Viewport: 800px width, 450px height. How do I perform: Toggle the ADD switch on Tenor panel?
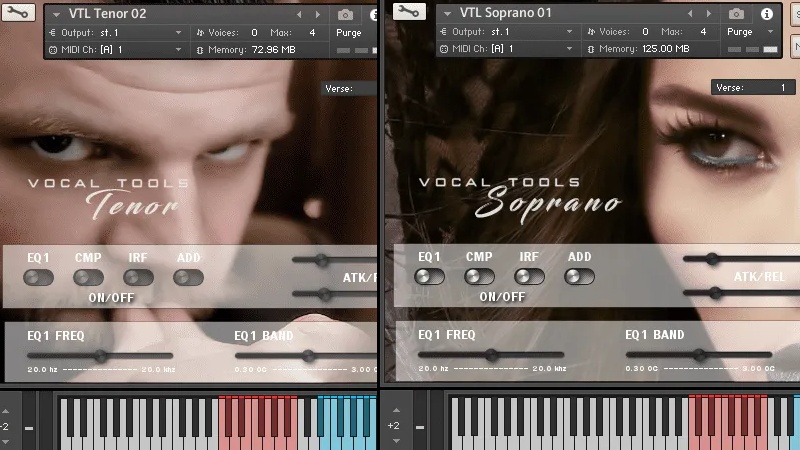tap(188, 277)
